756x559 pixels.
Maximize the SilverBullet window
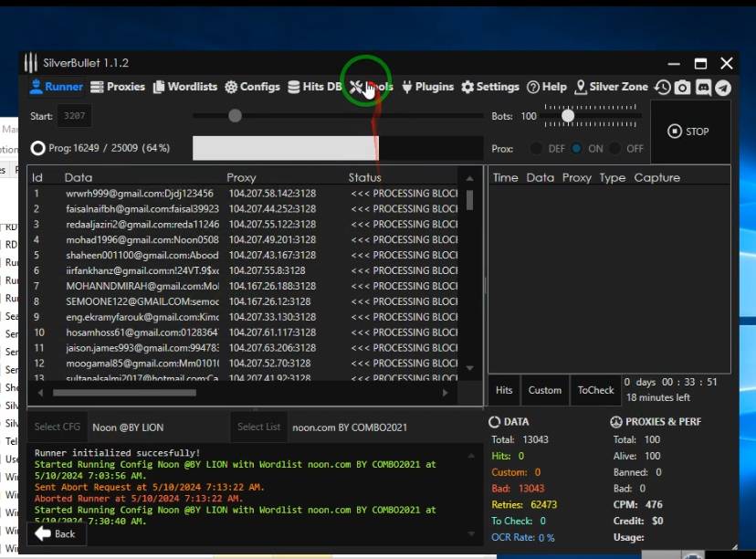700,63
